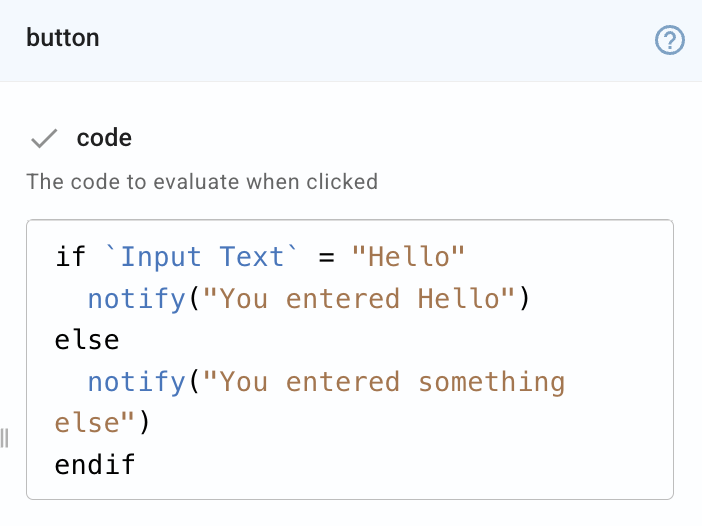702x526 pixels.
Task: Place cursor on the "if" keyword
Action: [71, 257]
